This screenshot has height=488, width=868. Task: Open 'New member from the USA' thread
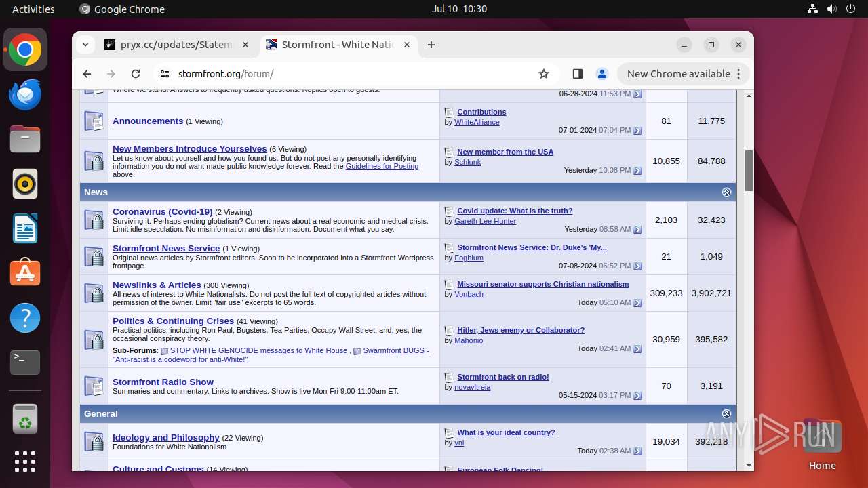click(x=505, y=152)
